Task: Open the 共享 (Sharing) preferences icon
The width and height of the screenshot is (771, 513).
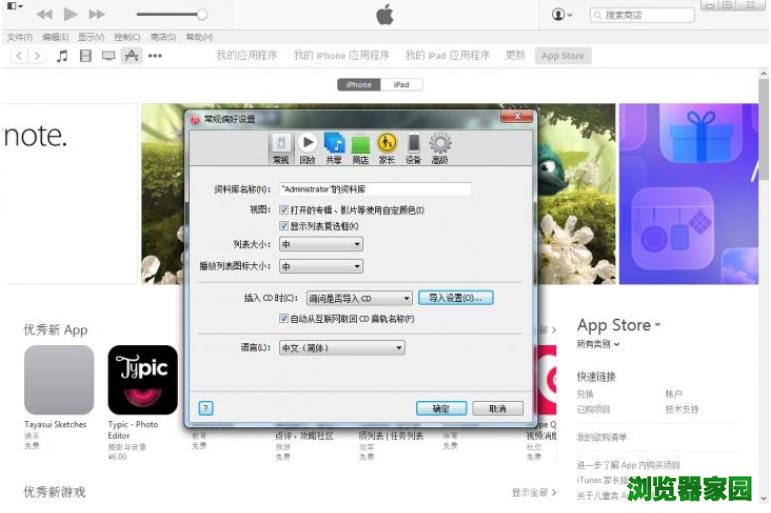Action: pos(334,146)
